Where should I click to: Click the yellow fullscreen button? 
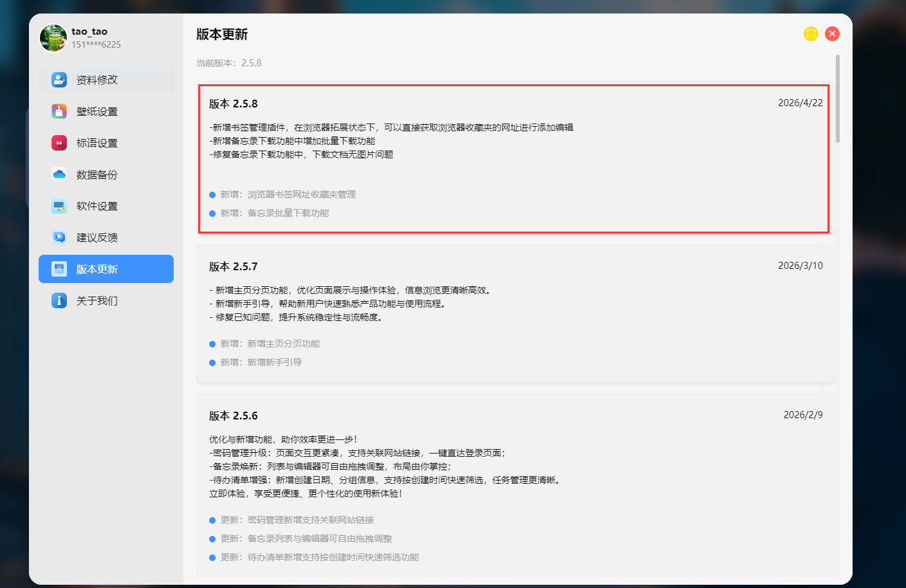click(x=811, y=33)
